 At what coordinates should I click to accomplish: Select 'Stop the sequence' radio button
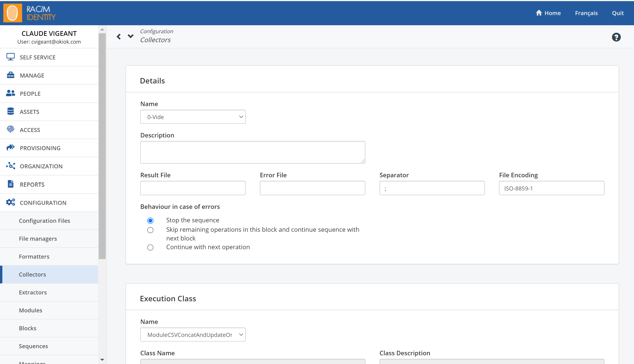pyautogui.click(x=150, y=220)
